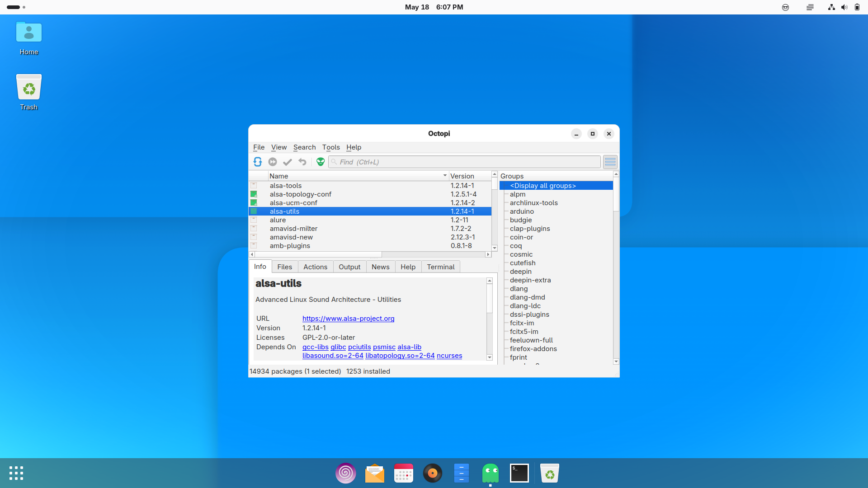This screenshot has width=868, height=488.
Task: Open the spiral web browser dock icon
Action: coord(346,473)
